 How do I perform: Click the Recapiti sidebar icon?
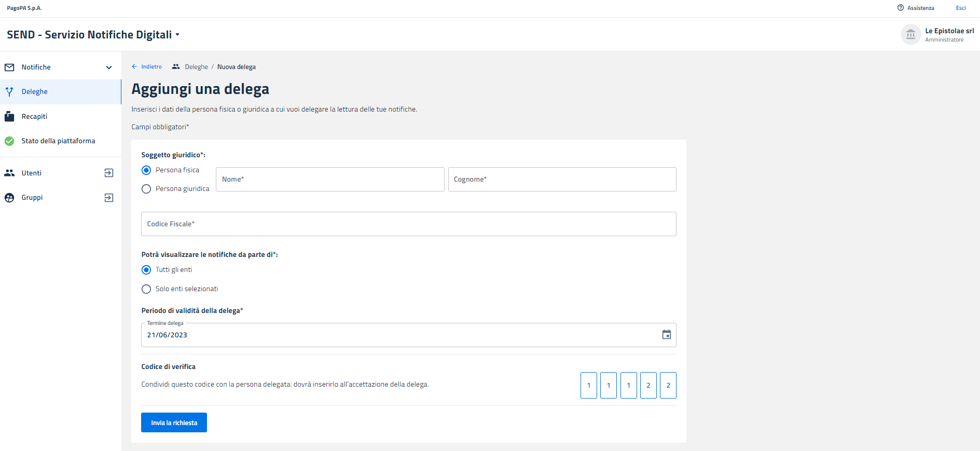pyautogui.click(x=9, y=116)
